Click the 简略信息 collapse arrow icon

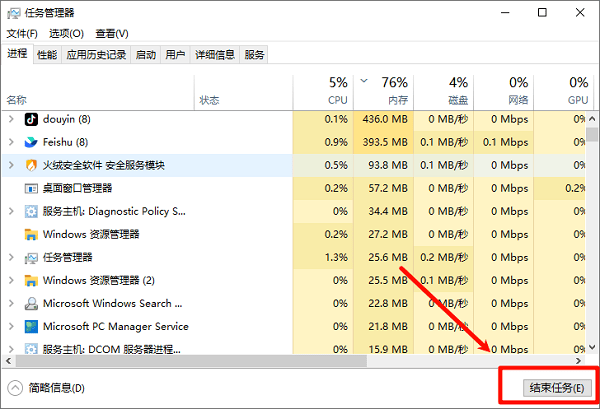pos(15,388)
